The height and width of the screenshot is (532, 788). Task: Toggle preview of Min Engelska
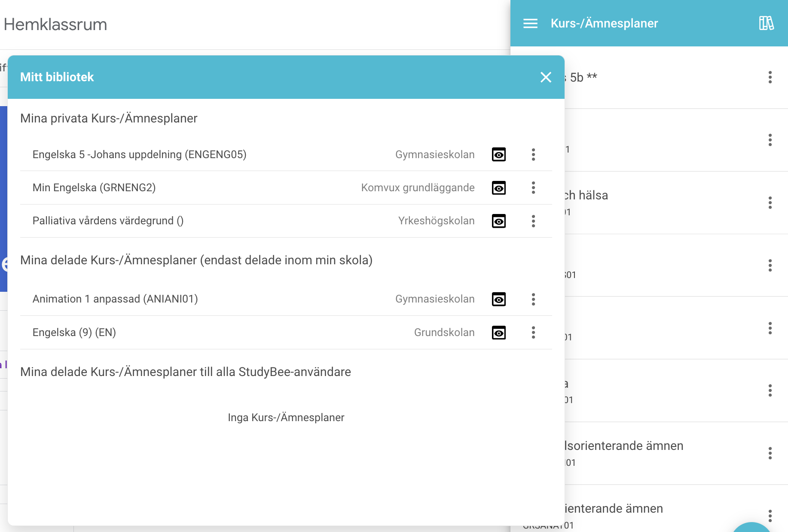(x=498, y=188)
